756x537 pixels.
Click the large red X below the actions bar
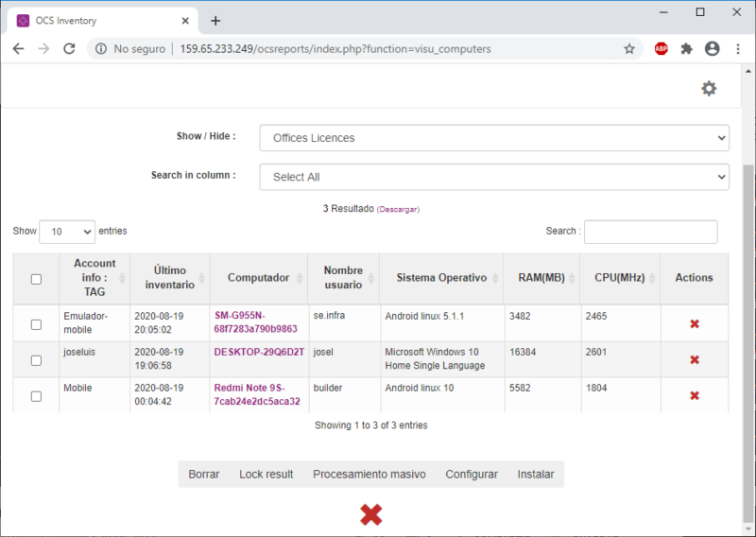[371, 514]
